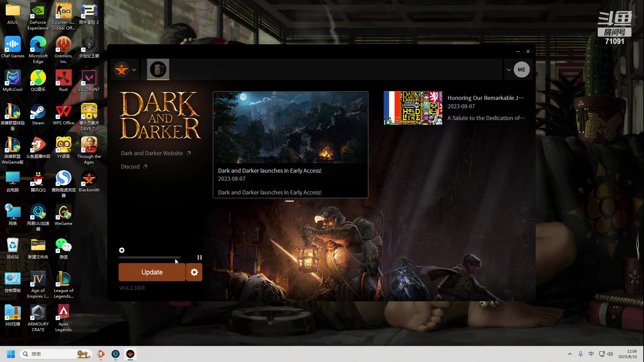This screenshot has width=644, height=362.
Task: Click the Update button
Action: 152,272
